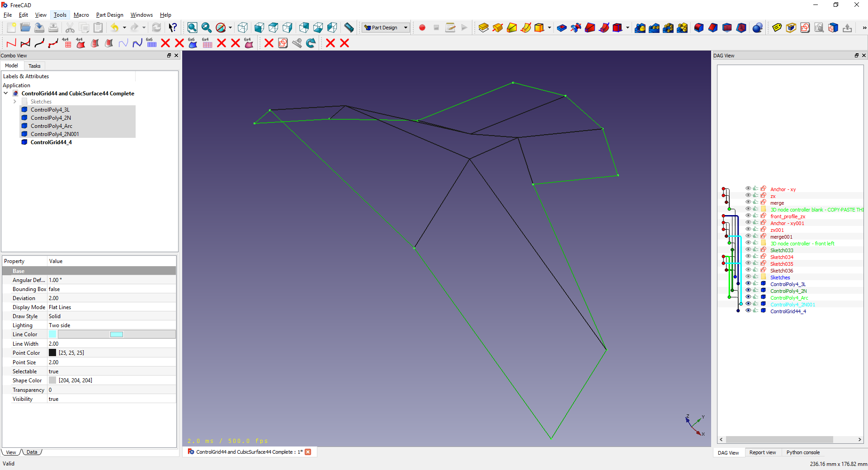The image size is (868, 470).
Task: Click the Draw Style icon
Action: 221,28
